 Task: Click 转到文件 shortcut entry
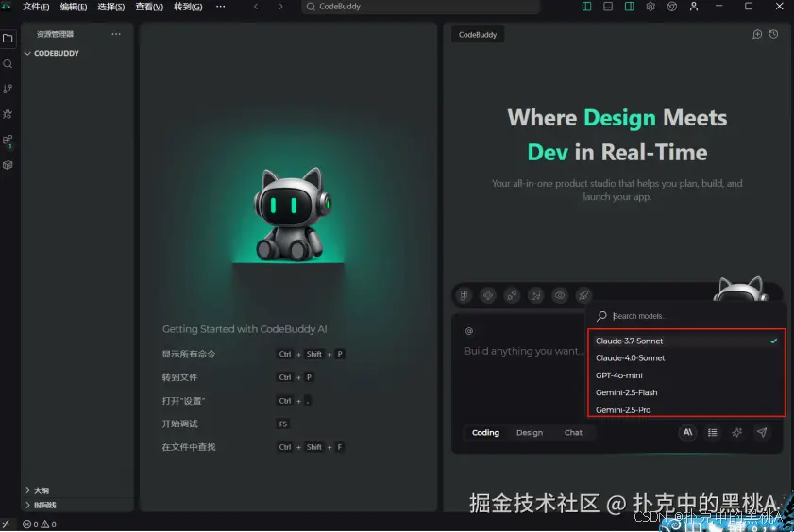pyautogui.click(x=179, y=377)
